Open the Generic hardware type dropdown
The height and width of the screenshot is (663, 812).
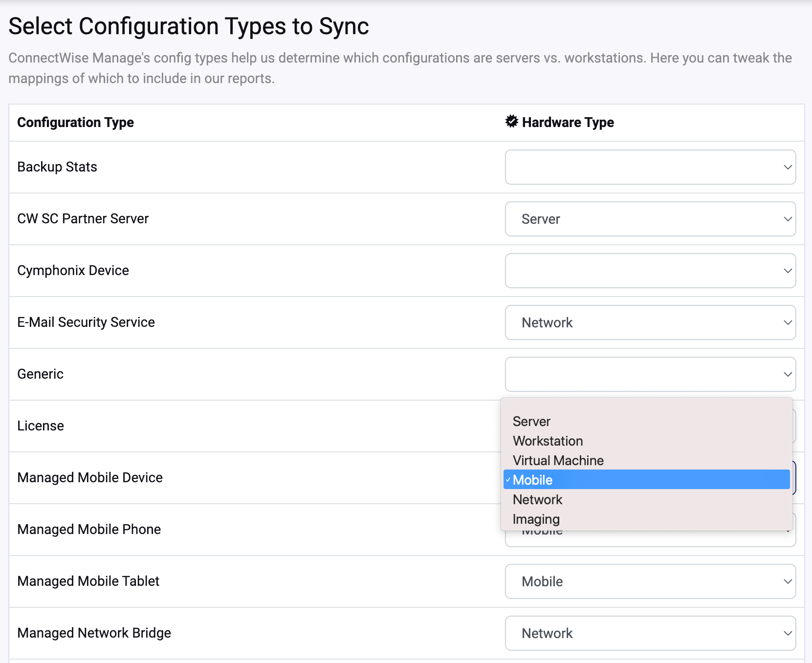(x=650, y=374)
